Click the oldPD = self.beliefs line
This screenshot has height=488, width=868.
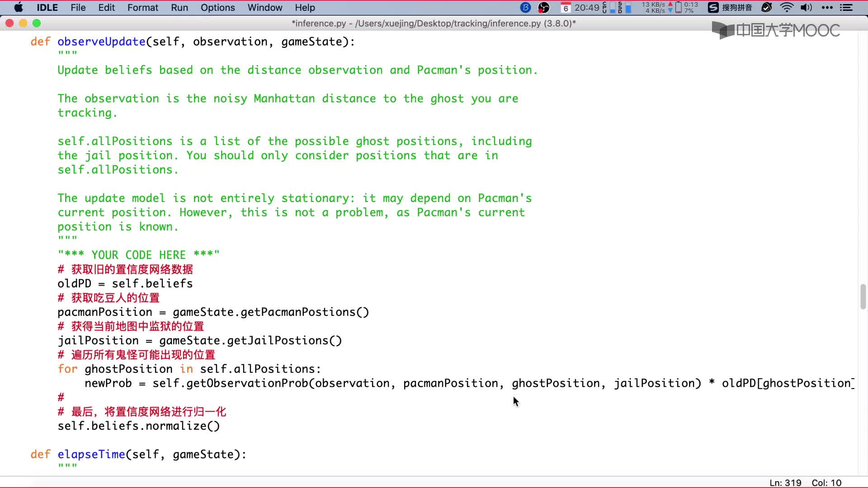click(x=125, y=284)
